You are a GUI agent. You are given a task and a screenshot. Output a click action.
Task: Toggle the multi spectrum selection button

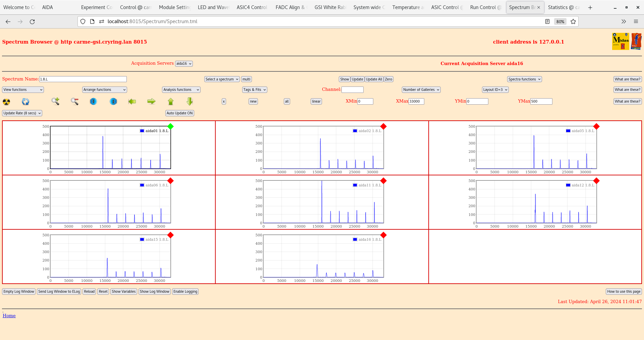click(247, 79)
